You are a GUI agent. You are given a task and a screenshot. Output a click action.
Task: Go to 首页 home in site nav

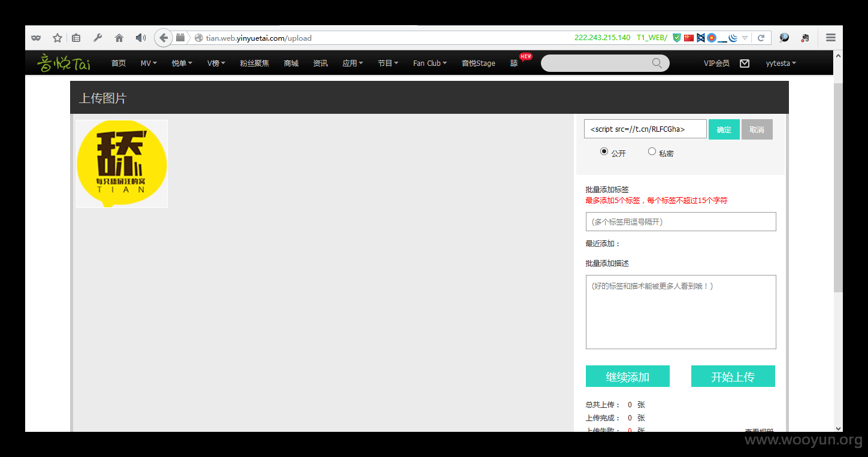[x=119, y=63]
